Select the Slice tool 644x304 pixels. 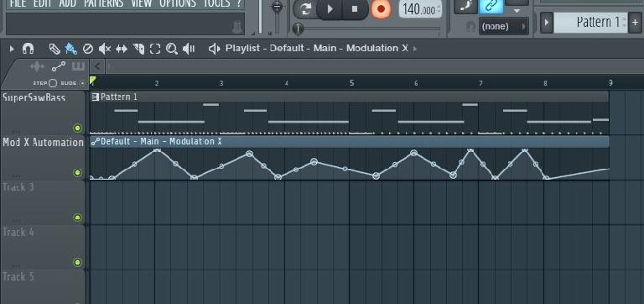click(139, 49)
